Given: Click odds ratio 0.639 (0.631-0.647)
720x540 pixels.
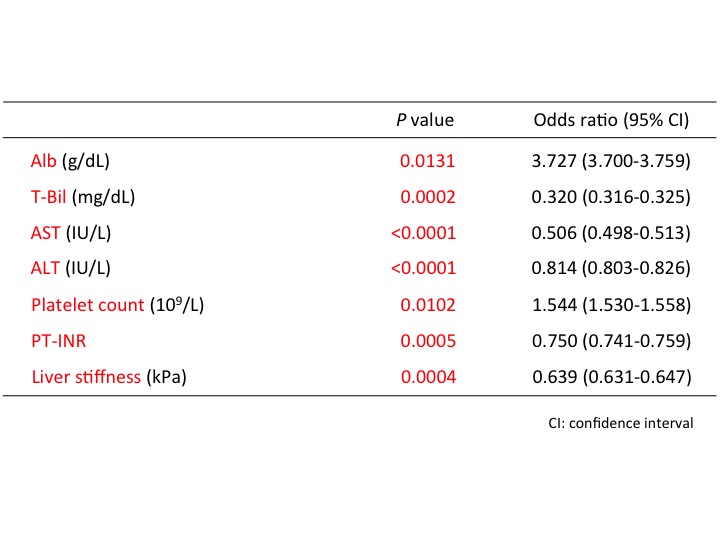Looking at the screenshot, I should click(611, 377).
